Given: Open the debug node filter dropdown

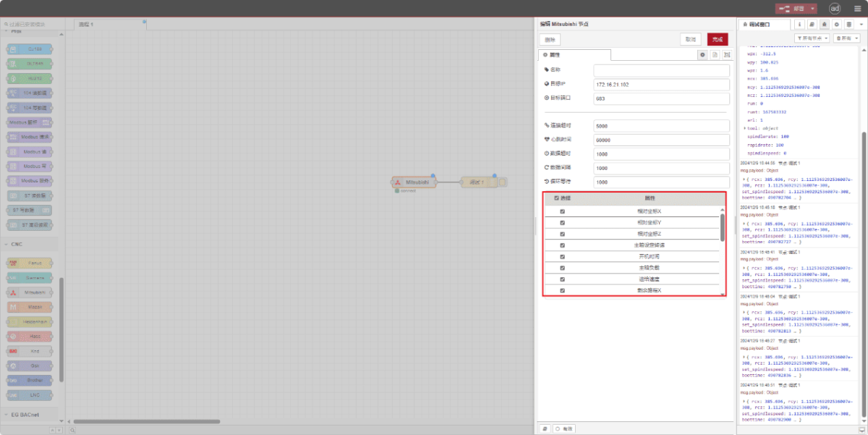Looking at the screenshot, I should click(x=812, y=38).
